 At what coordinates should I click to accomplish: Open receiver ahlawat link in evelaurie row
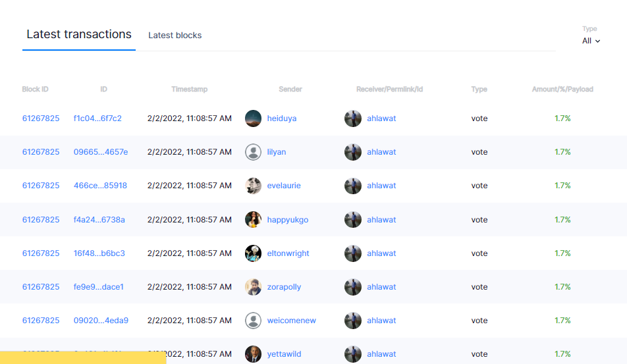pos(381,186)
